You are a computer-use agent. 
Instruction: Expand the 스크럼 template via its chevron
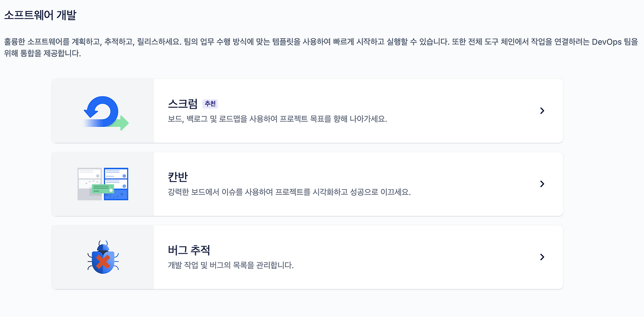coord(542,111)
